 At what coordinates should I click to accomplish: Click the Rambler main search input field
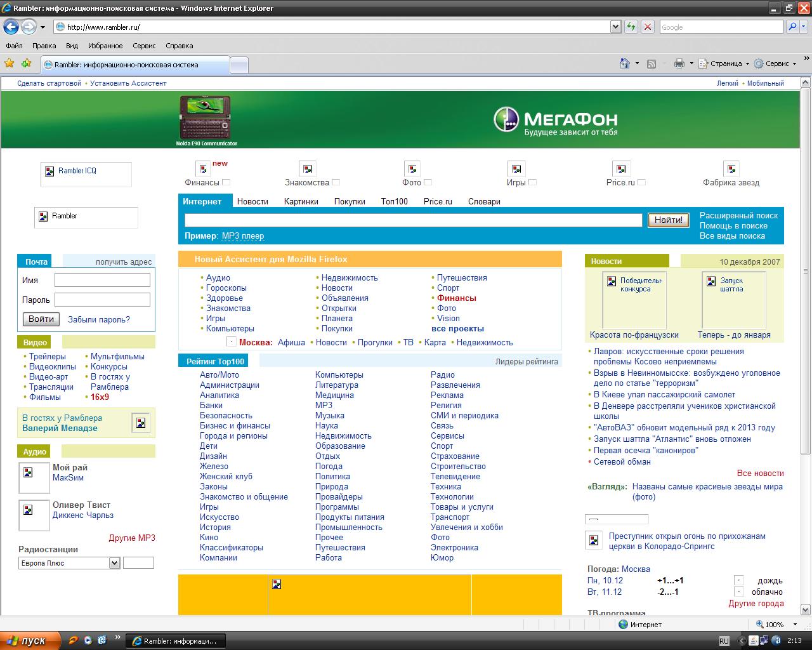[x=413, y=220]
